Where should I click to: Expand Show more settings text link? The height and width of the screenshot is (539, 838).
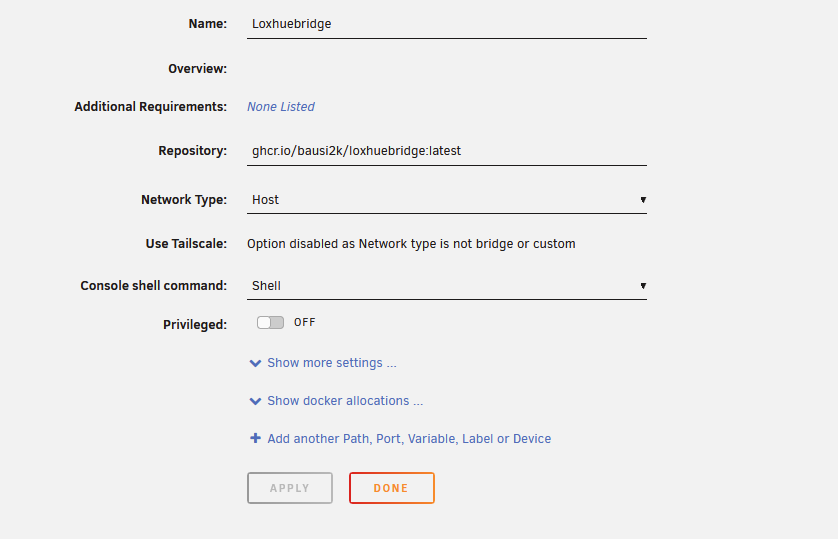click(331, 363)
